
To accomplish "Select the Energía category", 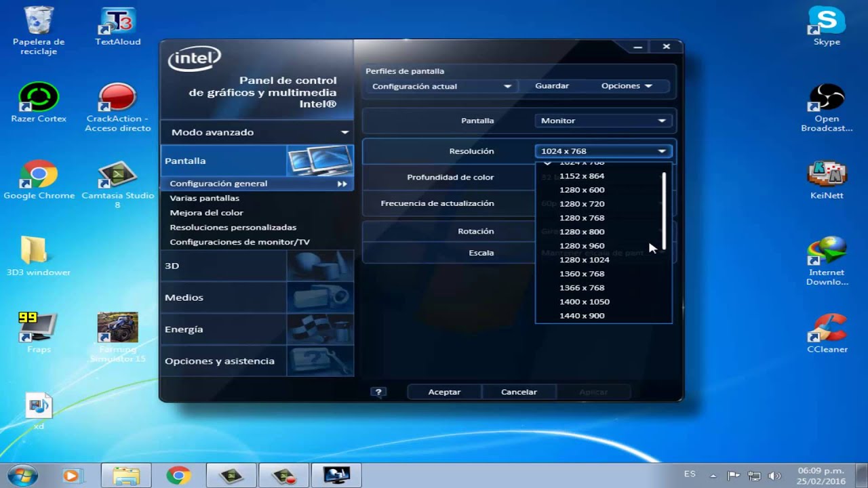I will tap(224, 329).
